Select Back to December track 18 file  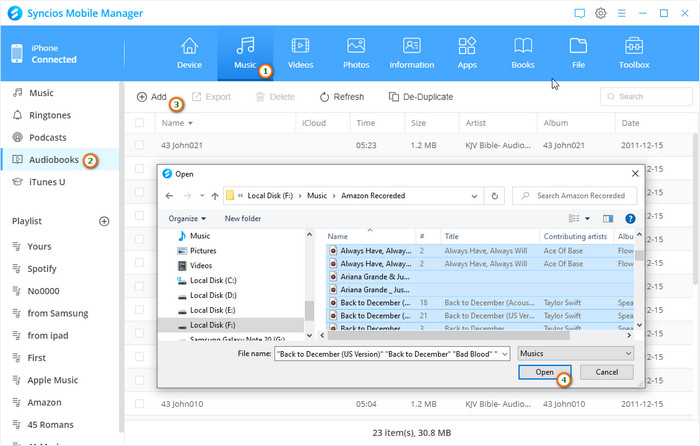coord(480,303)
